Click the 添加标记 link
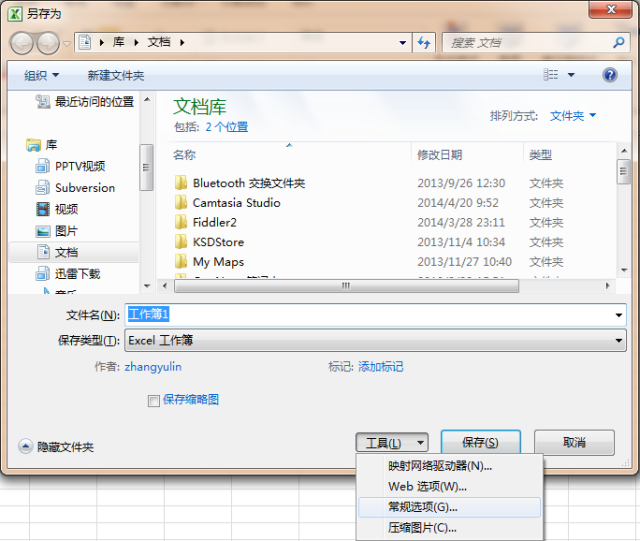 click(380, 367)
